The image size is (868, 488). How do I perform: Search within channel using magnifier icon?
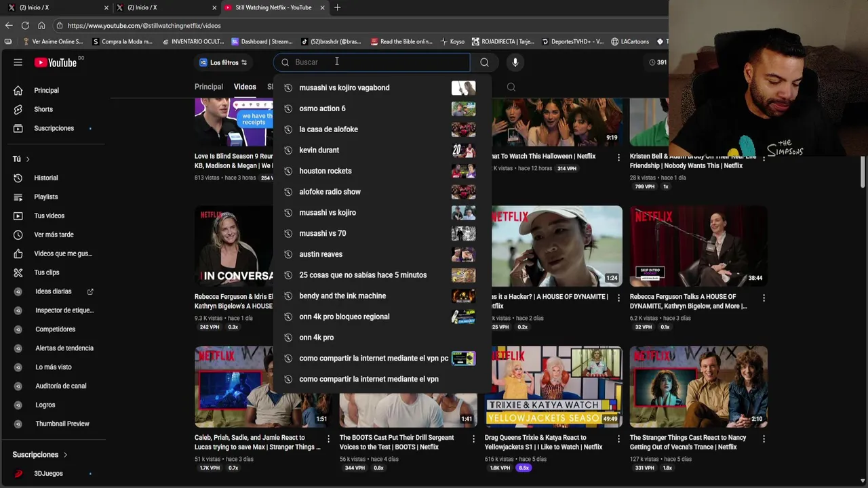511,87
